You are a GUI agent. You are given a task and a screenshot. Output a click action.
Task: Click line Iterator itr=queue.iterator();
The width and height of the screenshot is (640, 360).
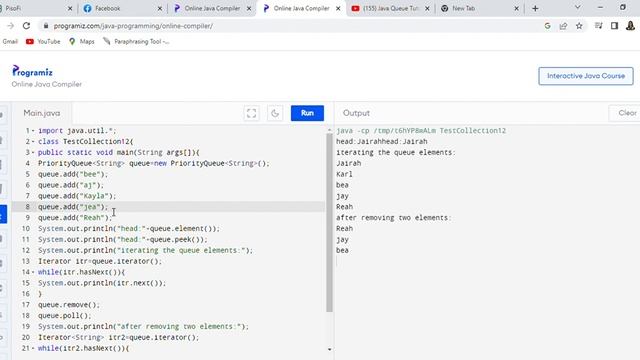coord(100,261)
